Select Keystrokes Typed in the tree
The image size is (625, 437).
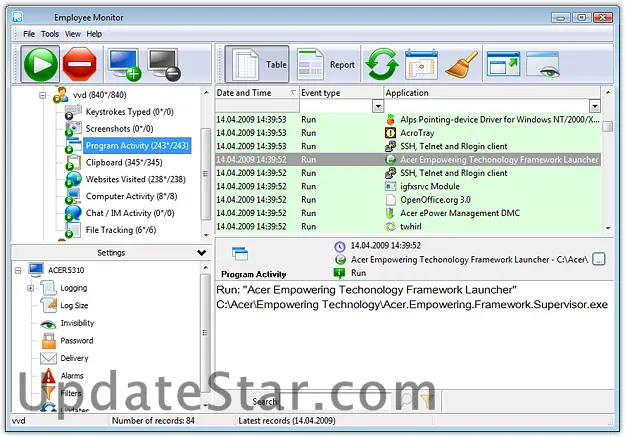coord(130,112)
